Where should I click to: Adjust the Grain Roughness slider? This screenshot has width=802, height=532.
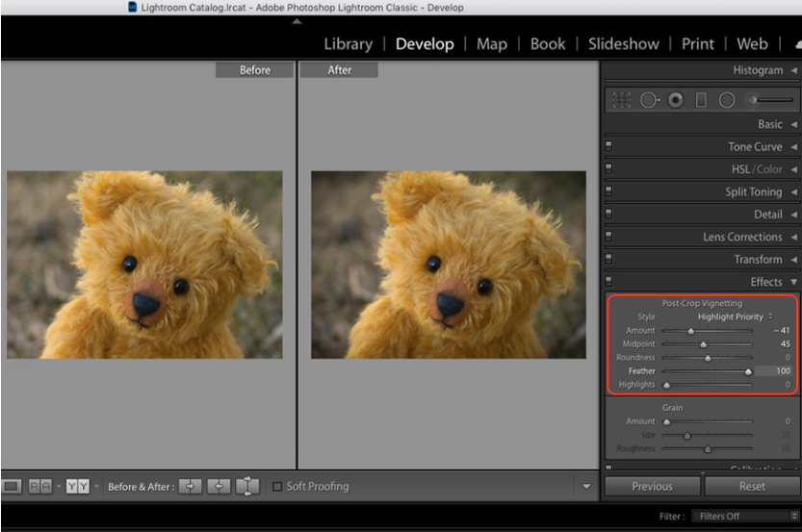(708, 448)
